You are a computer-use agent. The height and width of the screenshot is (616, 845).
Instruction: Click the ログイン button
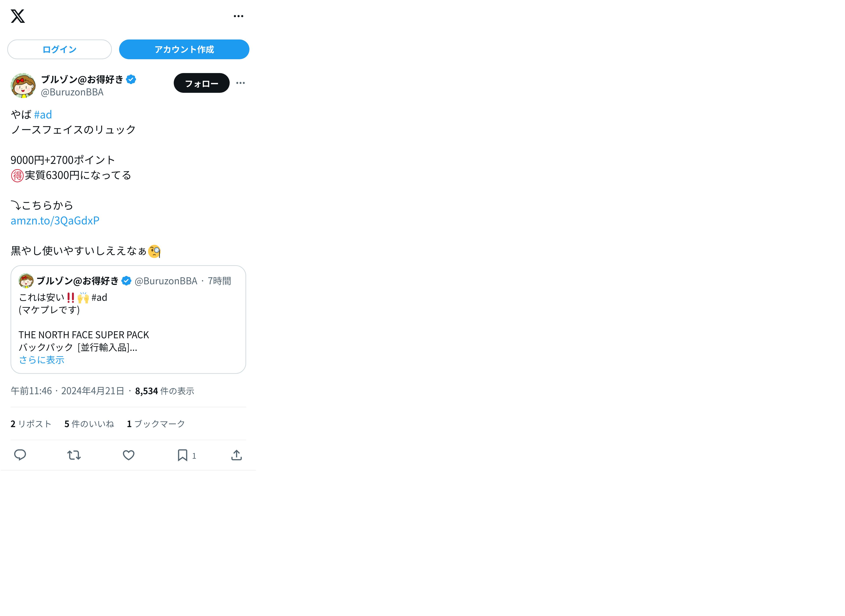coord(59,49)
